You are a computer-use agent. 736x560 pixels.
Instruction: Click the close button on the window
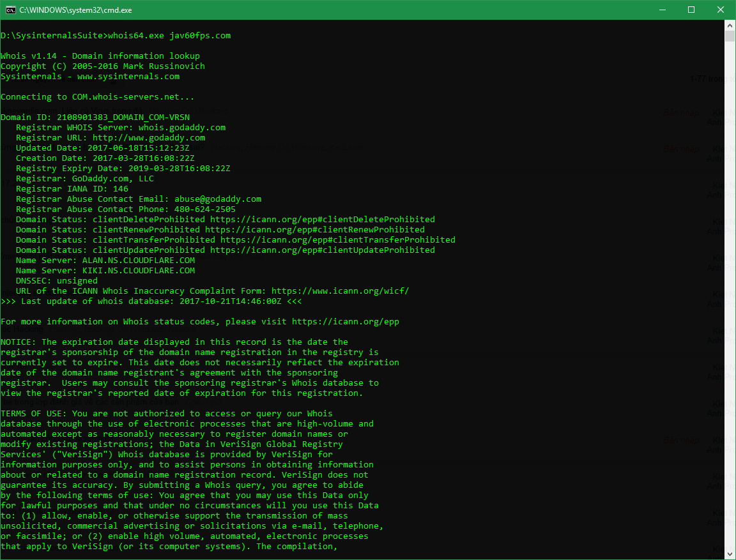(721, 10)
